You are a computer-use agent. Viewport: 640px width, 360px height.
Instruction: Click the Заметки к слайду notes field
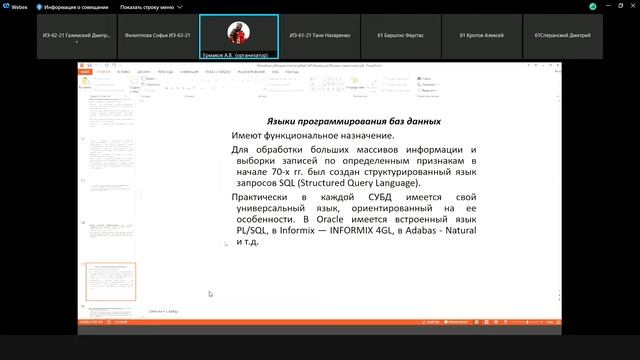pyautogui.click(x=163, y=311)
